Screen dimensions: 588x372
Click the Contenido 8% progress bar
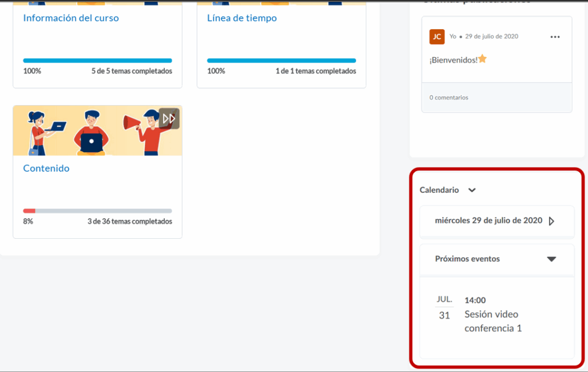point(97,211)
